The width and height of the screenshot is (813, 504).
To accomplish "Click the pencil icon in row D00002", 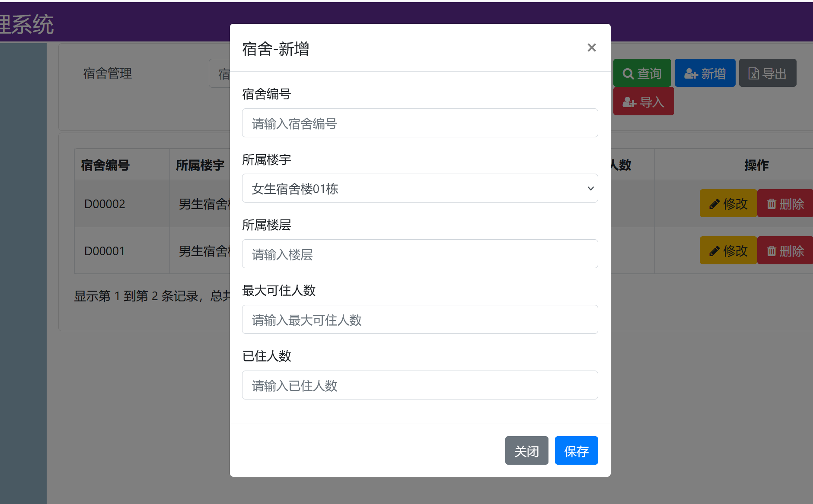I will click(x=714, y=204).
